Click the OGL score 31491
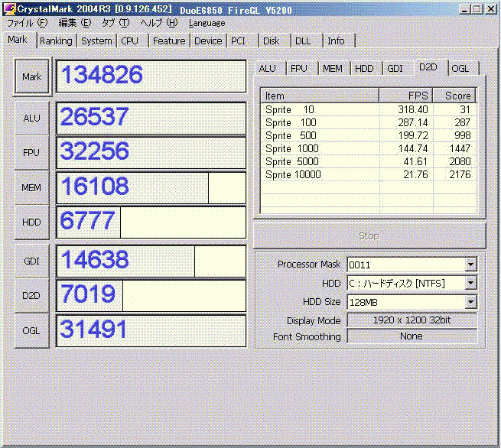501x448 pixels. (x=151, y=331)
